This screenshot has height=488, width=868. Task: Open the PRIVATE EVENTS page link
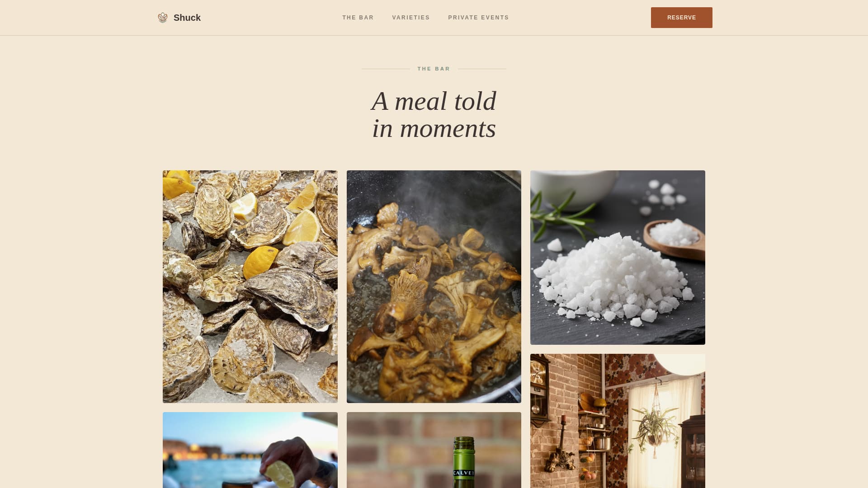coord(478,18)
